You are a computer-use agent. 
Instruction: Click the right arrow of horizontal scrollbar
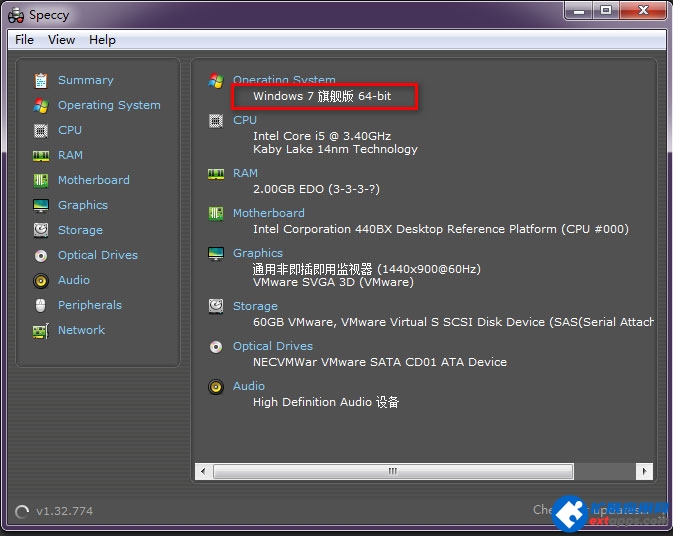pos(644,472)
